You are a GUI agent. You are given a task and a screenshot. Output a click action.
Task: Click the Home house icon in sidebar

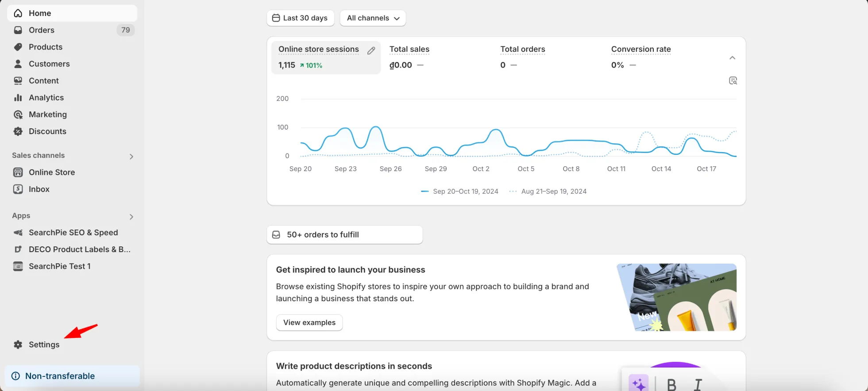(18, 13)
